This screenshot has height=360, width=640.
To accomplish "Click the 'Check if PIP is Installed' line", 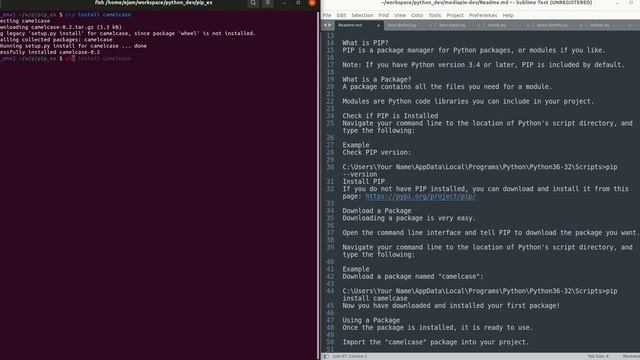I will click(390, 116).
